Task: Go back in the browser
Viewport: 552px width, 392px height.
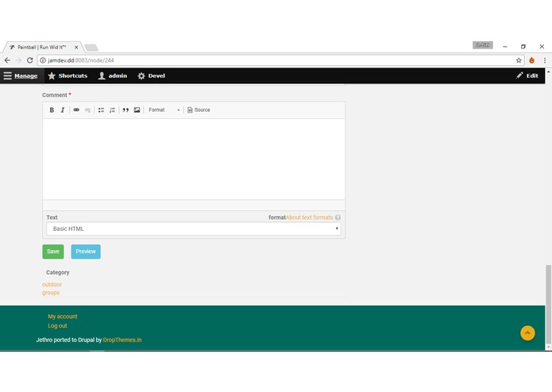Action: [7, 60]
